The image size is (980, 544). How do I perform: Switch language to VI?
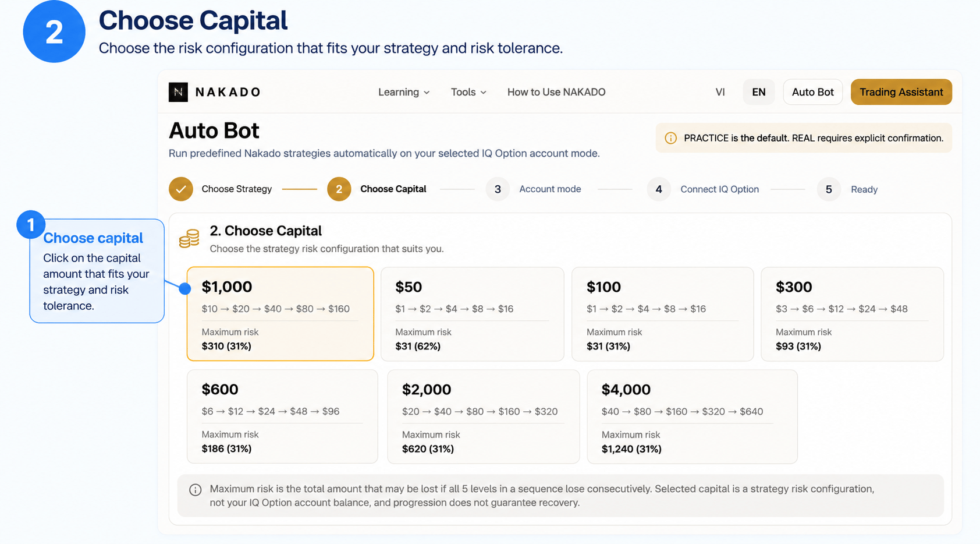click(720, 92)
